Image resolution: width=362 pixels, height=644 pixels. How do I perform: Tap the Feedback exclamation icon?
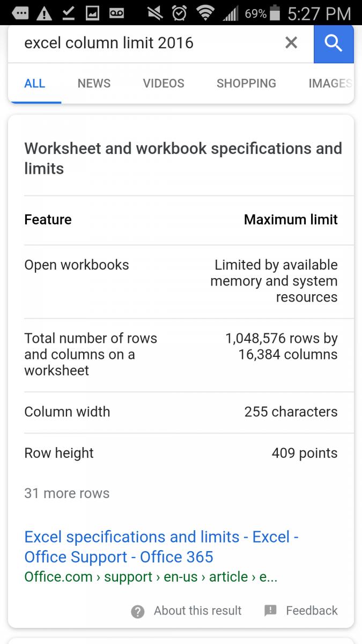click(x=270, y=611)
